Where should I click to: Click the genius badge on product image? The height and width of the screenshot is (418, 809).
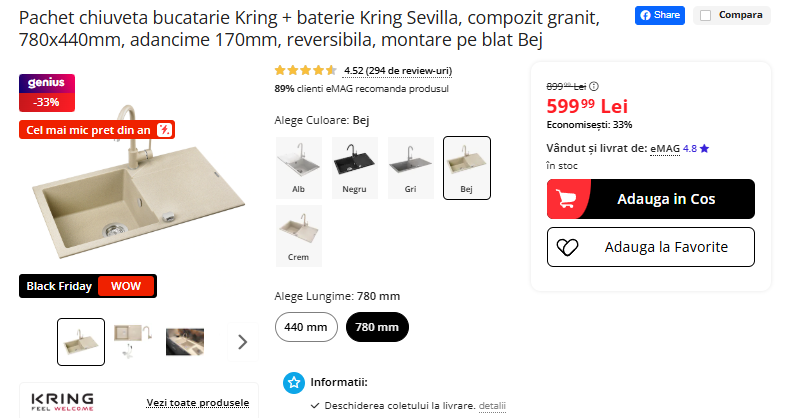[x=47, y=83]
